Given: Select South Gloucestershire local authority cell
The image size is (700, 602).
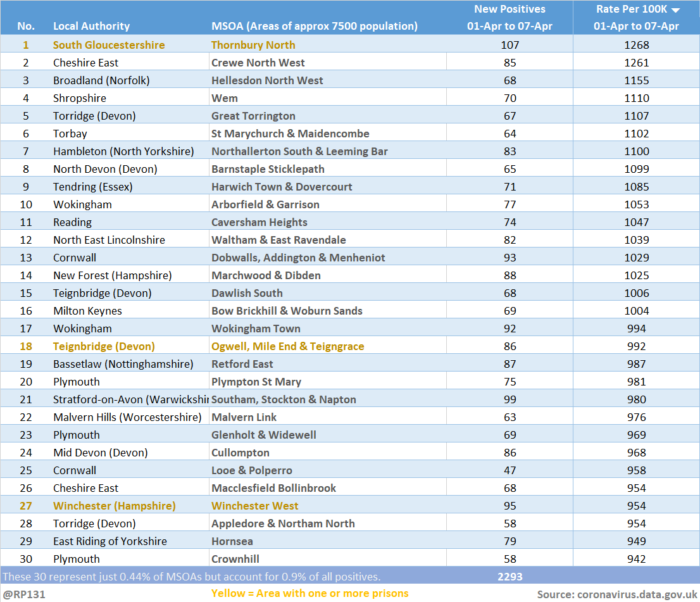Looking at the screenshot, I should pyautogui.click(x=109, y=45).
